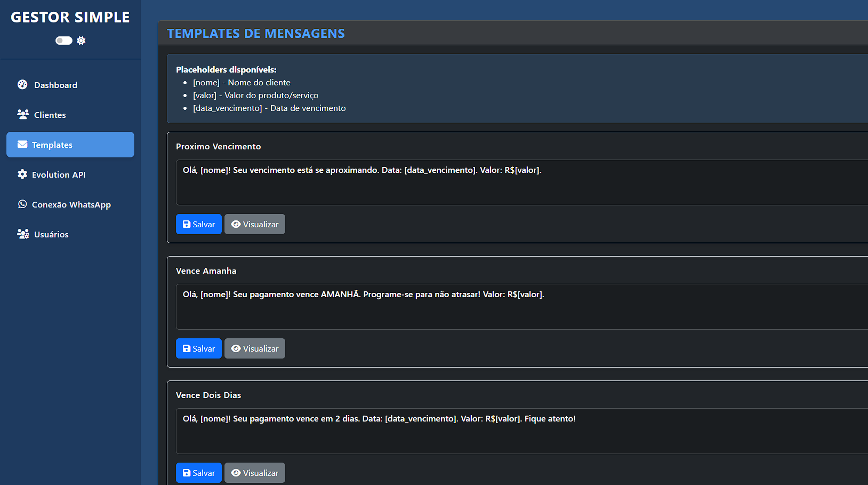Preview the Proximo Vencimento template with Visualizar

(x=255, y=224)
